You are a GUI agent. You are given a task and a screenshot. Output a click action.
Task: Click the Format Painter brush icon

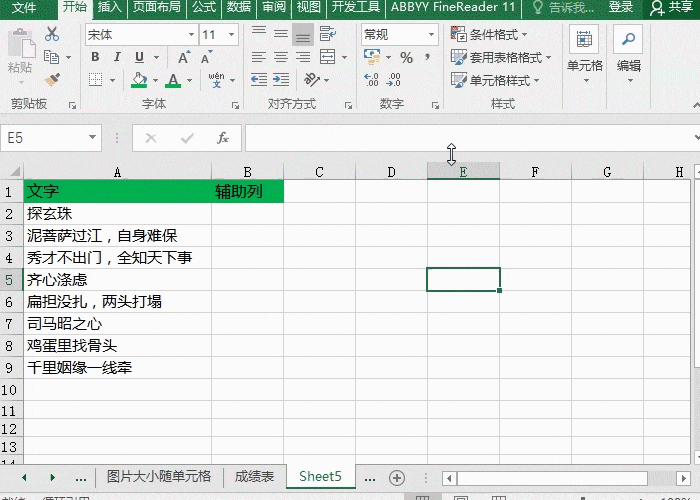(x=52, y=79)
